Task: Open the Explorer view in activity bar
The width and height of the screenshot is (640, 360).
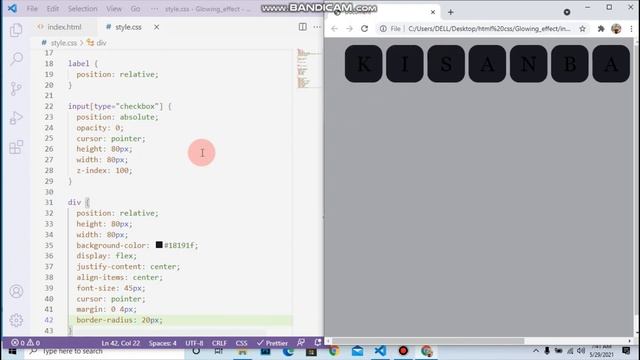Action: (16, 30)
